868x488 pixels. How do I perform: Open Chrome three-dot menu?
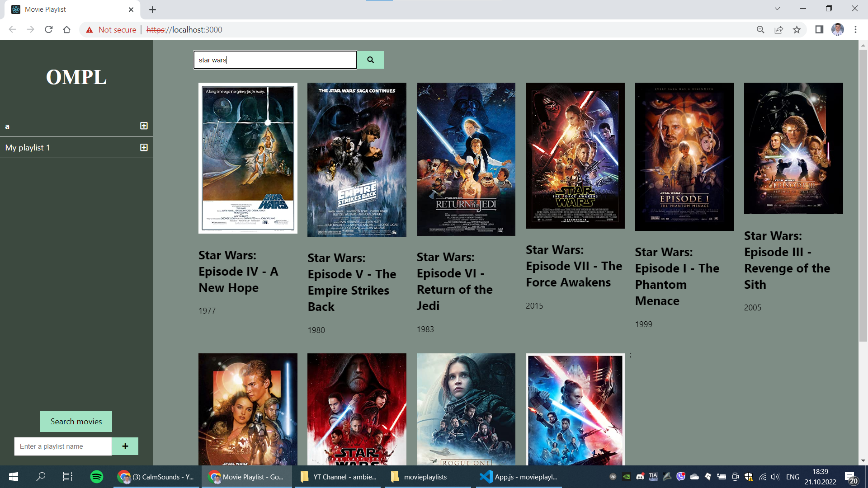click(x=855, y=30)
